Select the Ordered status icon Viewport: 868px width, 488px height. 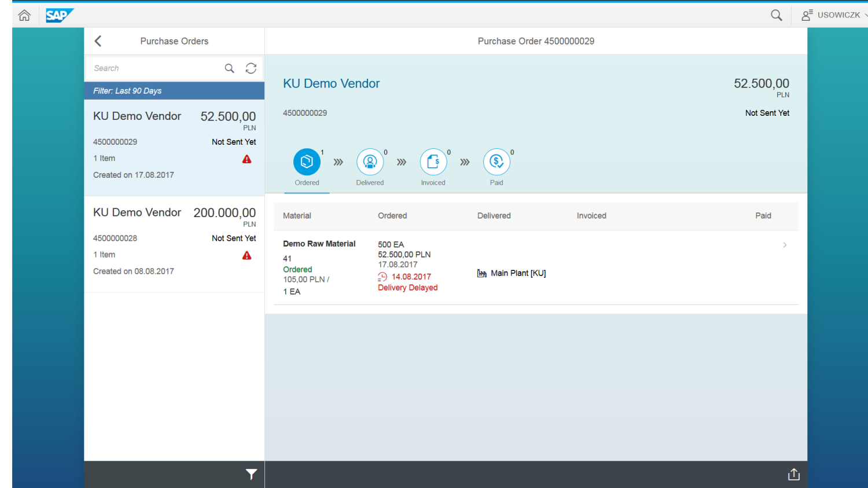(307, 162)
